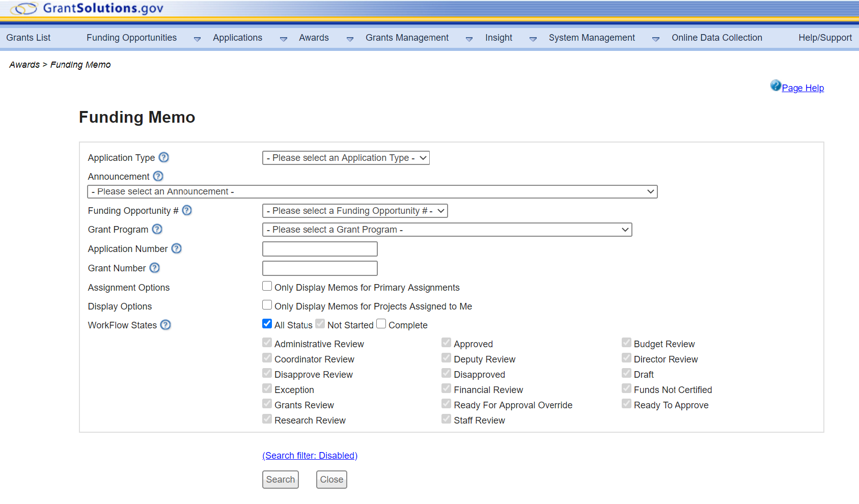Click the GrantSolutions.gov logo
This screenshot has width=859, height=504.
click(87, 9)
